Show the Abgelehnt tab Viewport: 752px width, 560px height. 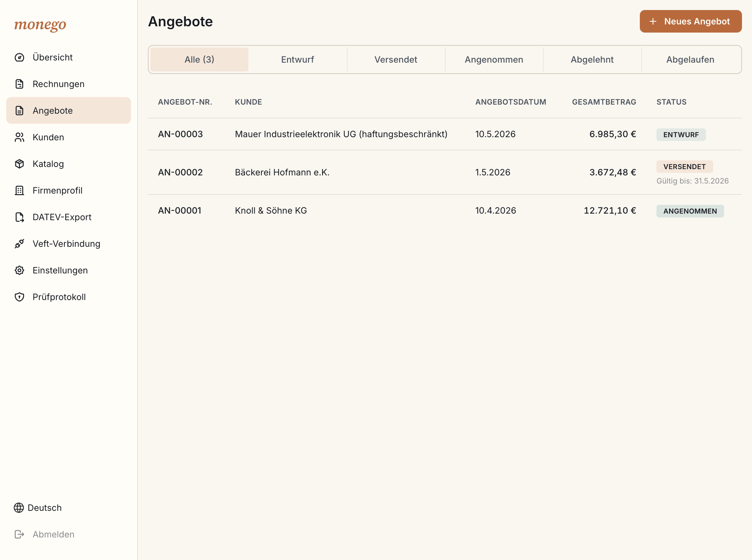592,60
